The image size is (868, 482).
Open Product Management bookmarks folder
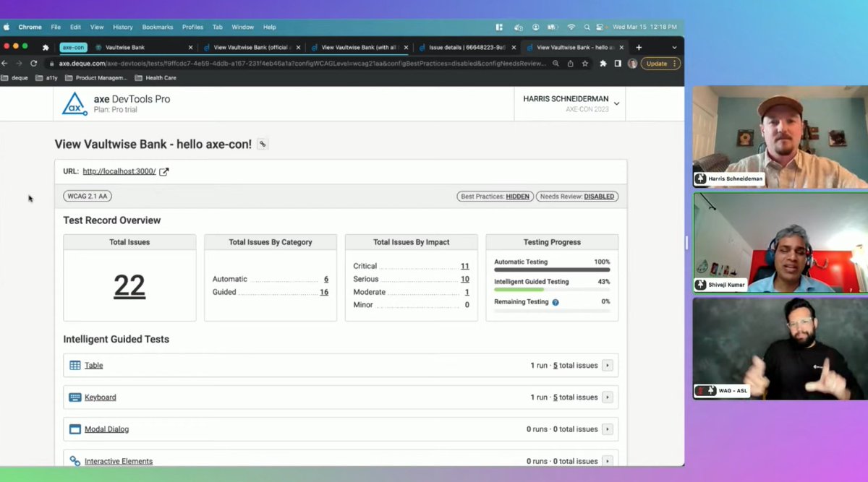tap(96, 78)
